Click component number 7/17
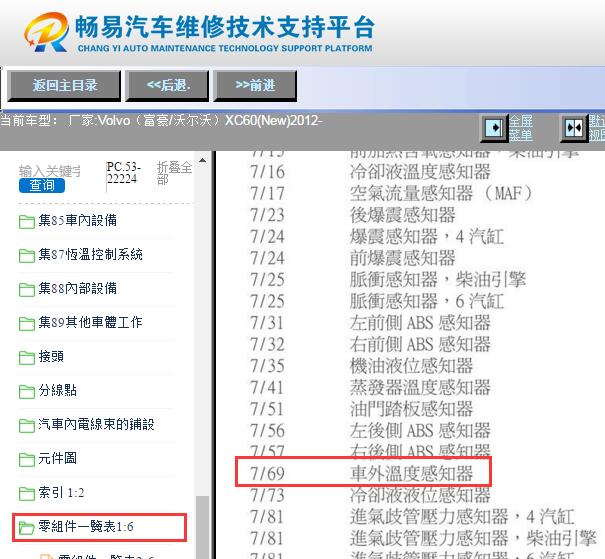 click(267, 194)
